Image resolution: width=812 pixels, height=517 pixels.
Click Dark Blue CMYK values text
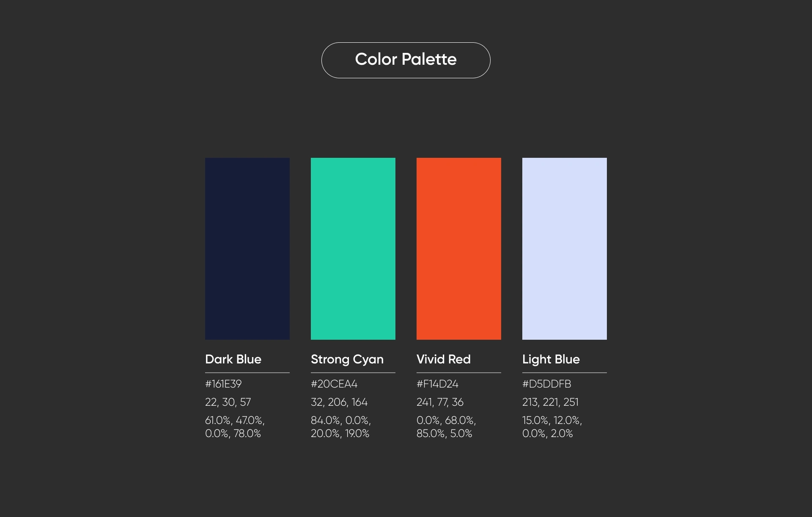click(235, 427)
